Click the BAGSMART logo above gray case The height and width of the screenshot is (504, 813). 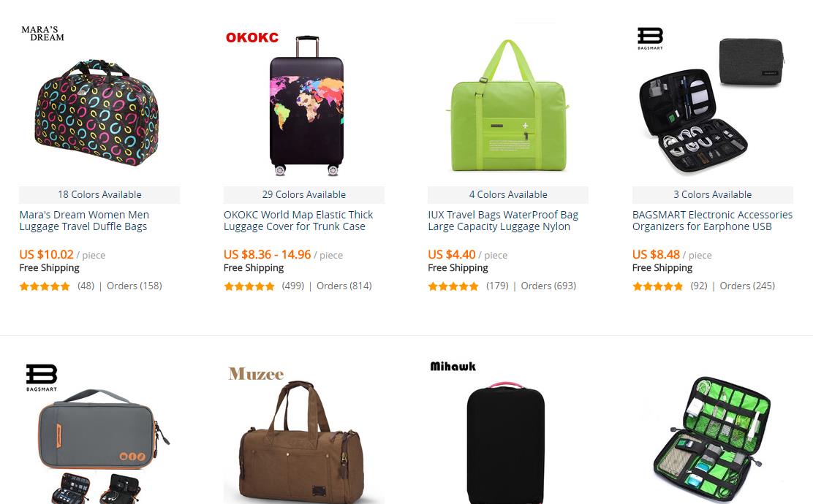tap(42, 378)
